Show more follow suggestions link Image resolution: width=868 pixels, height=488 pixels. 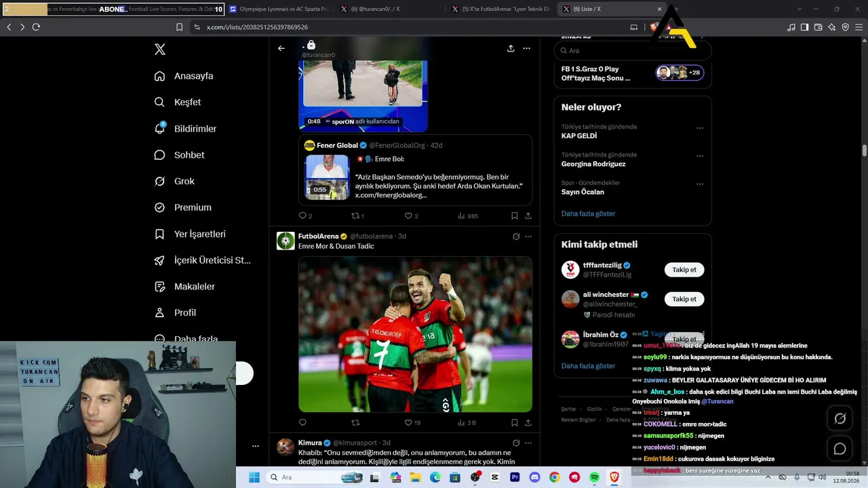tap(588, 366)
